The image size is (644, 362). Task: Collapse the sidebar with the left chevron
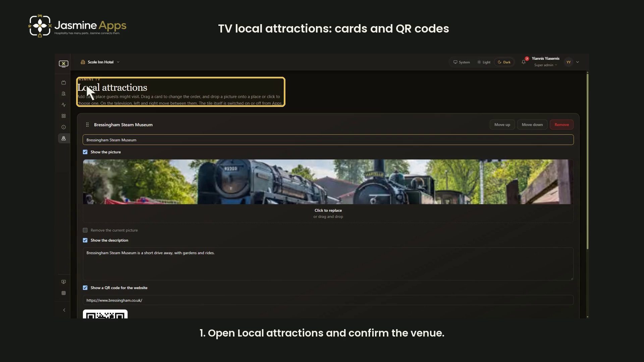(x=64, y=310)
